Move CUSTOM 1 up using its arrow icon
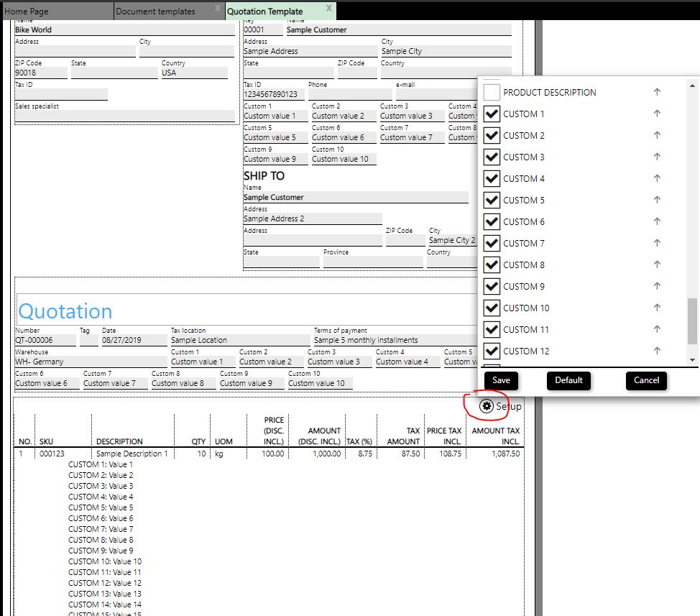The image size is (700, 616). coord(657,114)
